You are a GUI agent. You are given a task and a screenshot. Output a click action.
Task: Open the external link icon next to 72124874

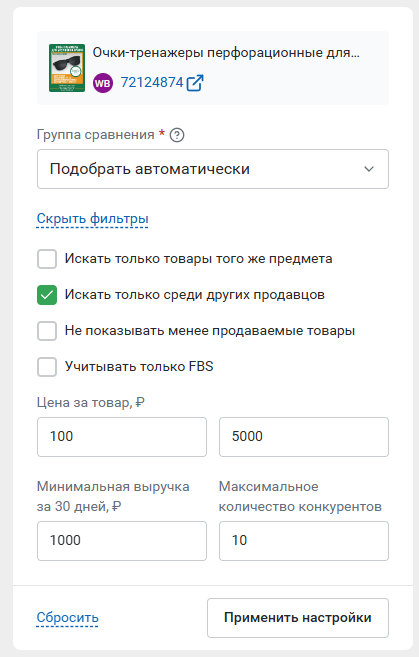(x=195, y=83)
